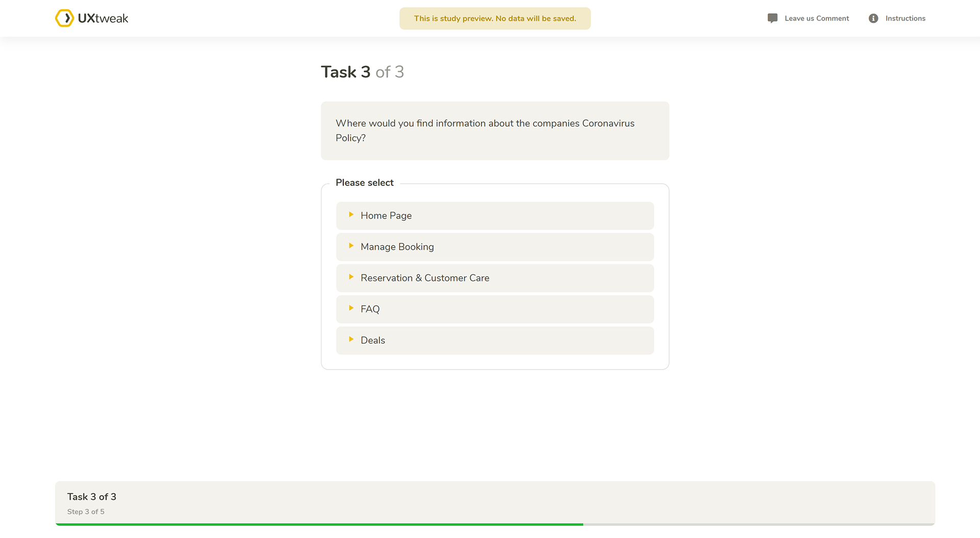This screenshot has width=980, height=538.
Task: Select the FAQ row label
Action: (370, 309)
